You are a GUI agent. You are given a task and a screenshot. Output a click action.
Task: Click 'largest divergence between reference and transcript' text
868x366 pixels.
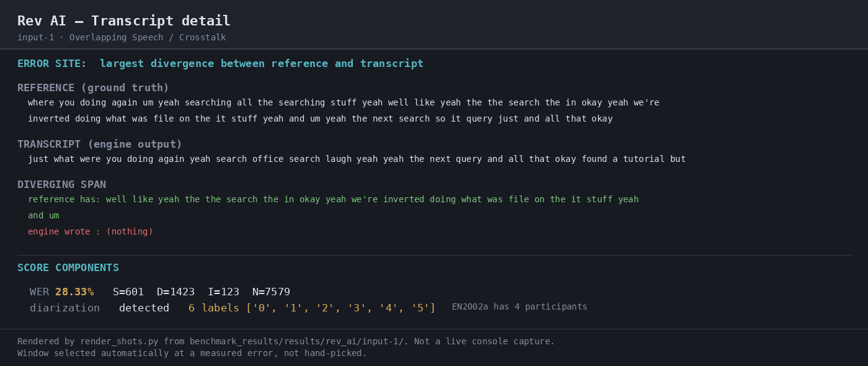(x=262, y=64)
